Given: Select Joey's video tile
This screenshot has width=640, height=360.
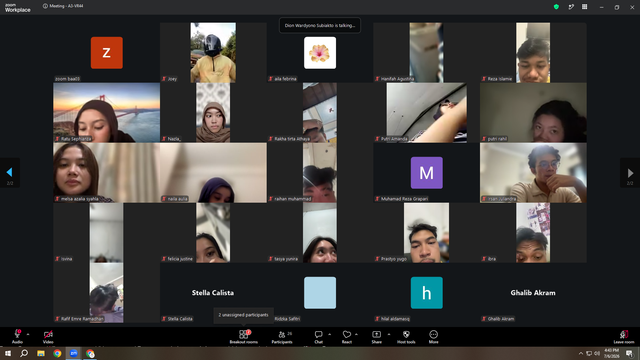Looking at the screenshot, I should [213, 53].
